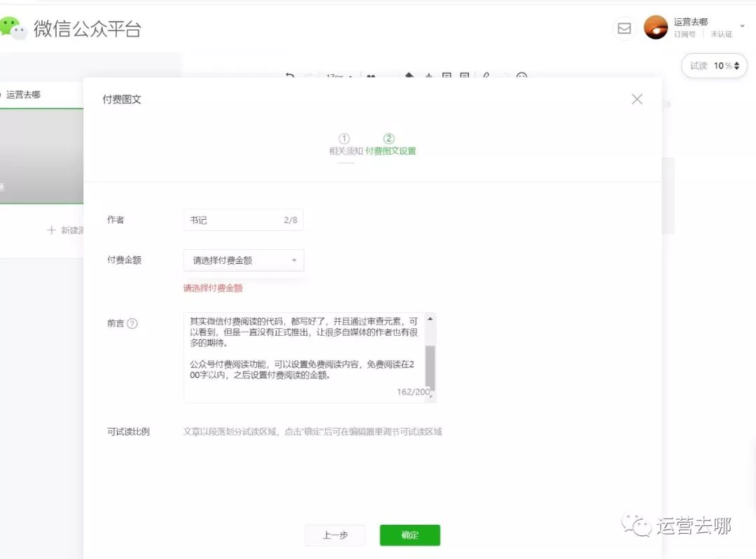756x559 pixels.
Task: Click the grey article cover thumbnail
Action: point(41,156)
